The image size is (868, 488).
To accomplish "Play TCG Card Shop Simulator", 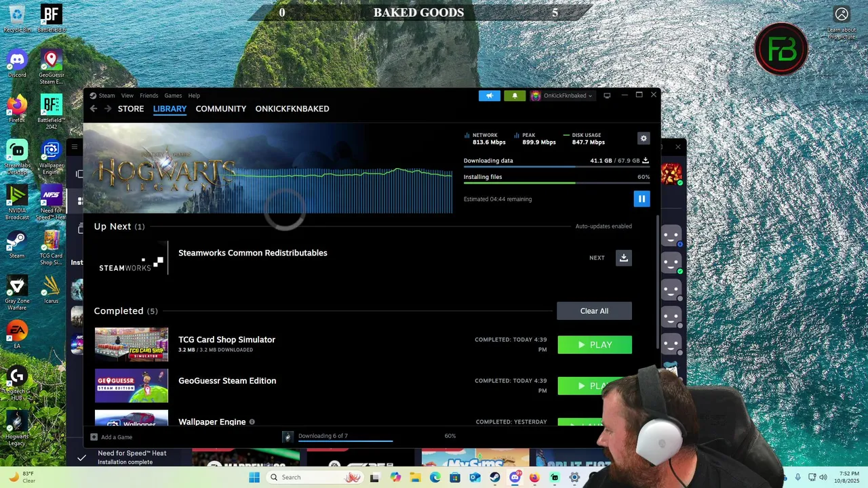I will (x=595, y=345).
